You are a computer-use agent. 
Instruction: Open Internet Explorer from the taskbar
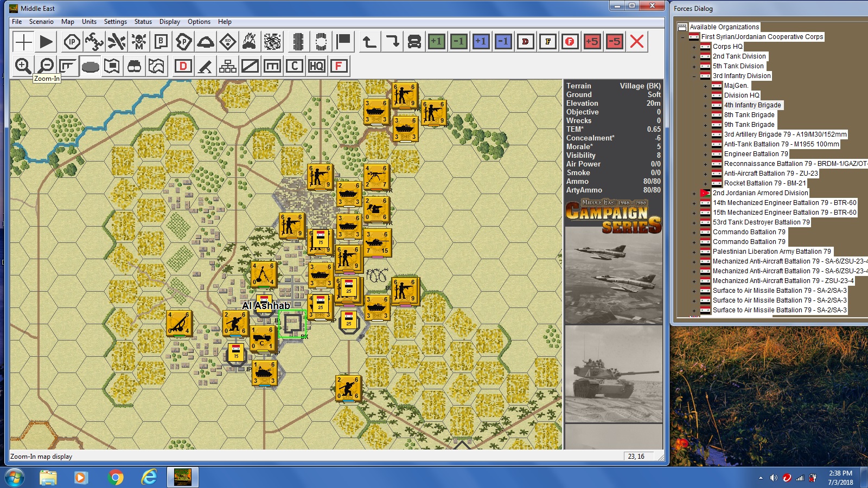[x=149, y=478]
